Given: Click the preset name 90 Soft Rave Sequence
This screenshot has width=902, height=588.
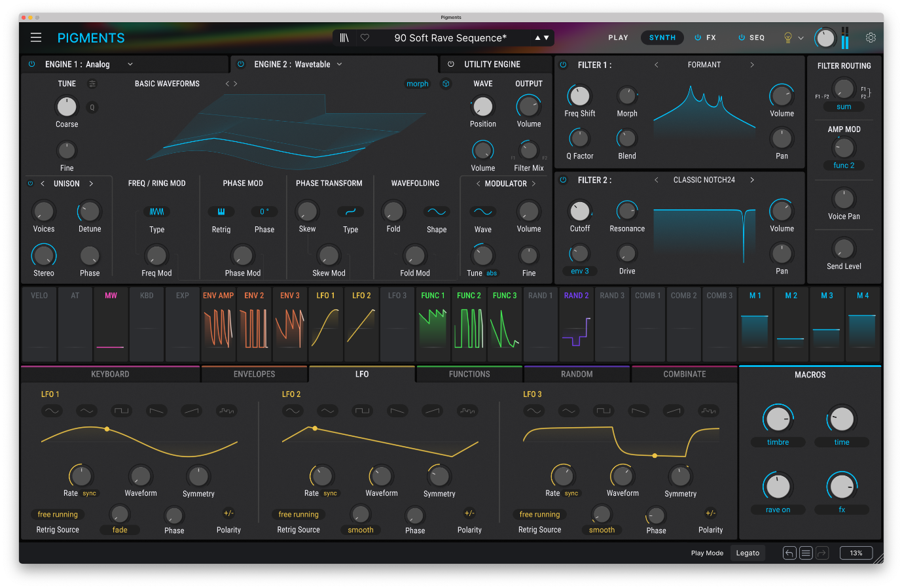Looking at the screenshot, I should click(x=450, y=38).
